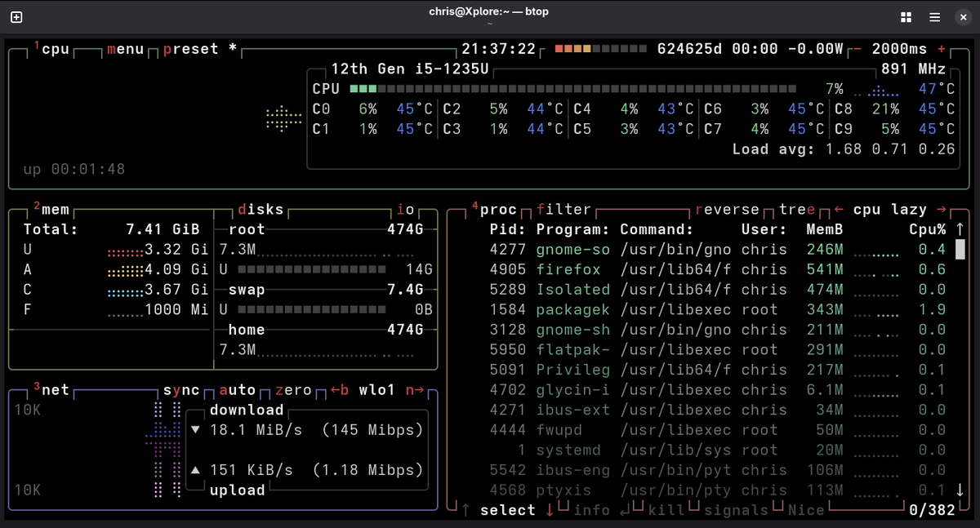Open the tab overview grid icon
Image resolution: width=980 pixels, height=528 pixels.
tap(906, 17)
